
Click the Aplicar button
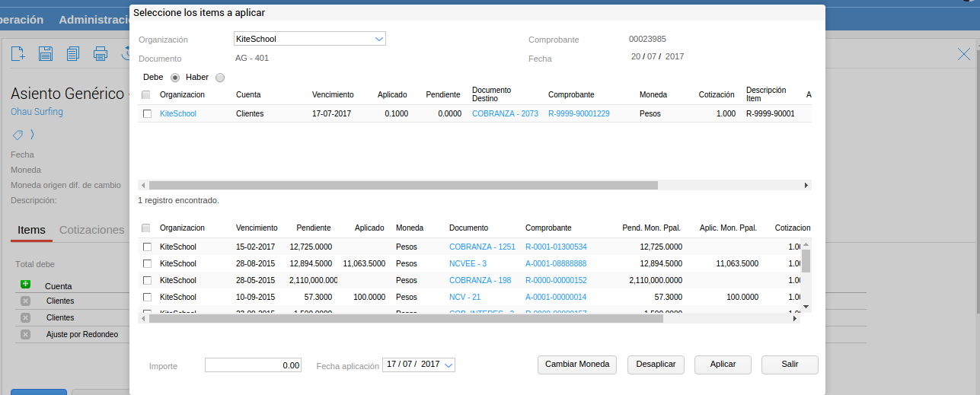(x=723, y=365)
